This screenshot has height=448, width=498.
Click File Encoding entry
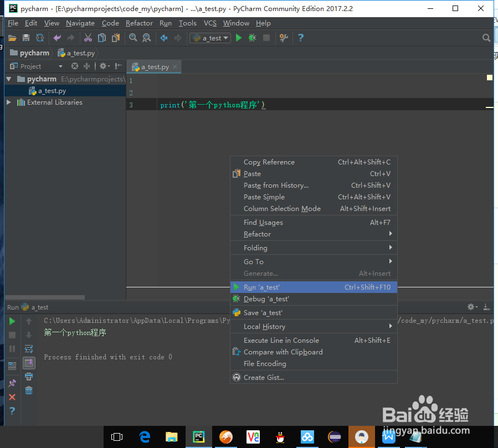click(314, 363)
